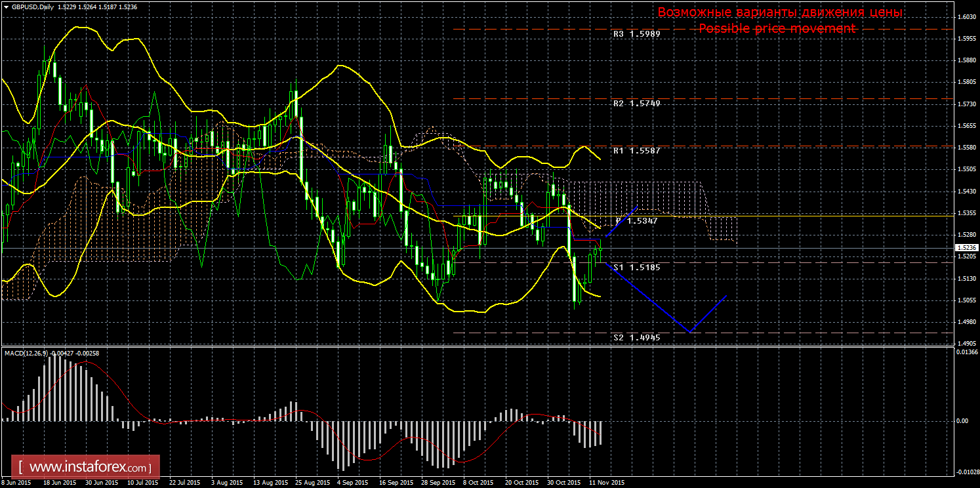The height and width of the screenshot is (488, 980).
Task: Select the GBPUSD,Daily chart title
Action: click(33, 7)
